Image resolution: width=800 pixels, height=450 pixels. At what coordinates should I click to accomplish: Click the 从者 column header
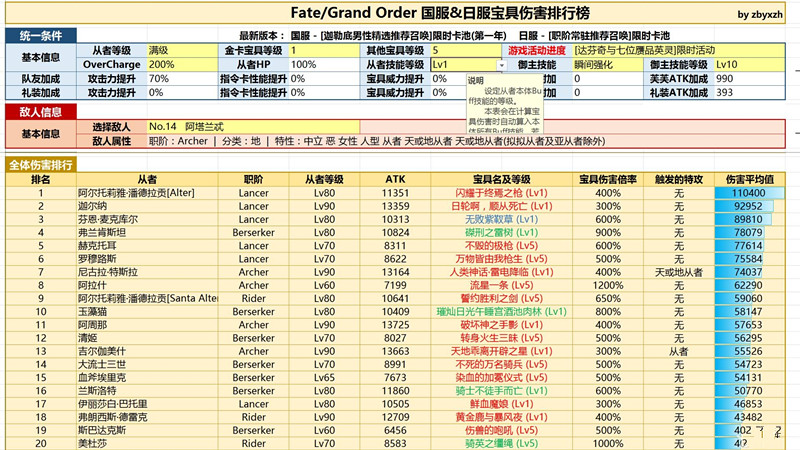pos(147,180)
